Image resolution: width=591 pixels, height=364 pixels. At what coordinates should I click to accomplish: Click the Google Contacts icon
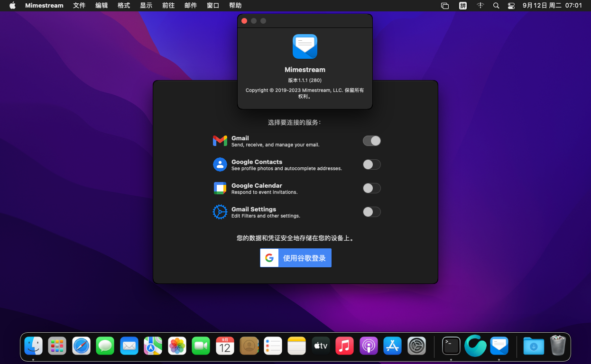coord(220,164)
